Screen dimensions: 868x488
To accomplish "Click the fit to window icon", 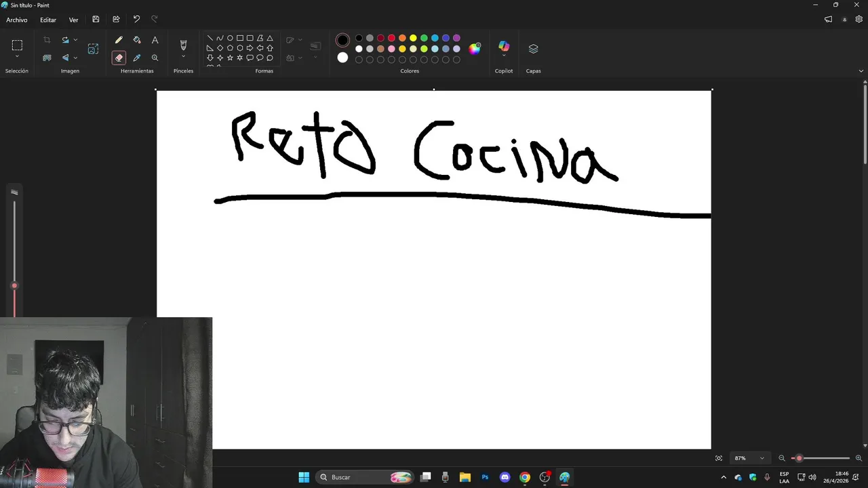I will click(x=719, y=458).
